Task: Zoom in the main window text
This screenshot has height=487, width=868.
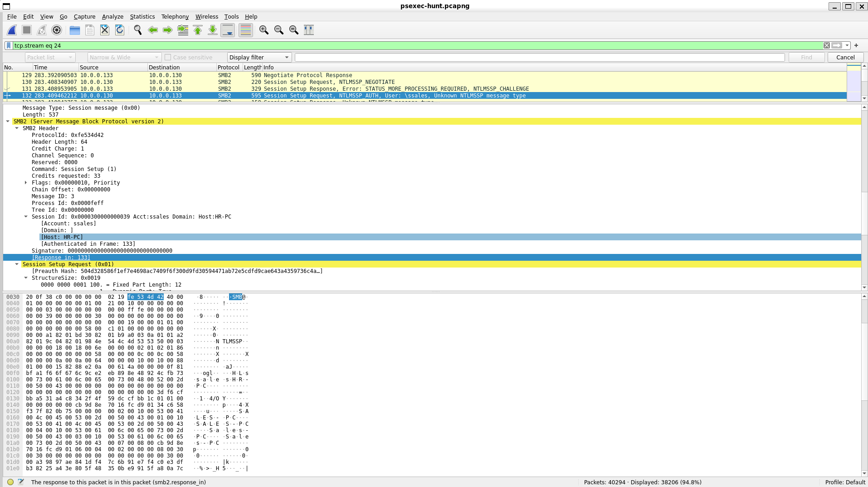Action: point(264,30)
